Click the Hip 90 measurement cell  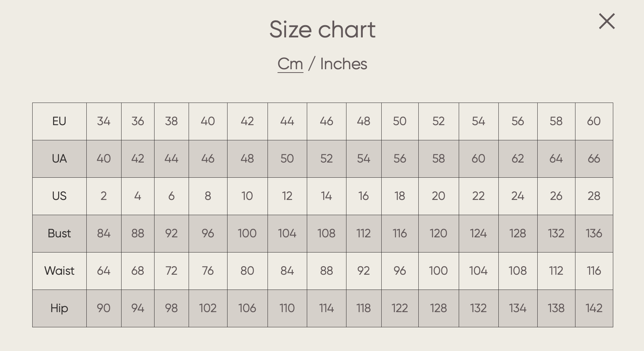pyautogui.click(x=104, y=308)
